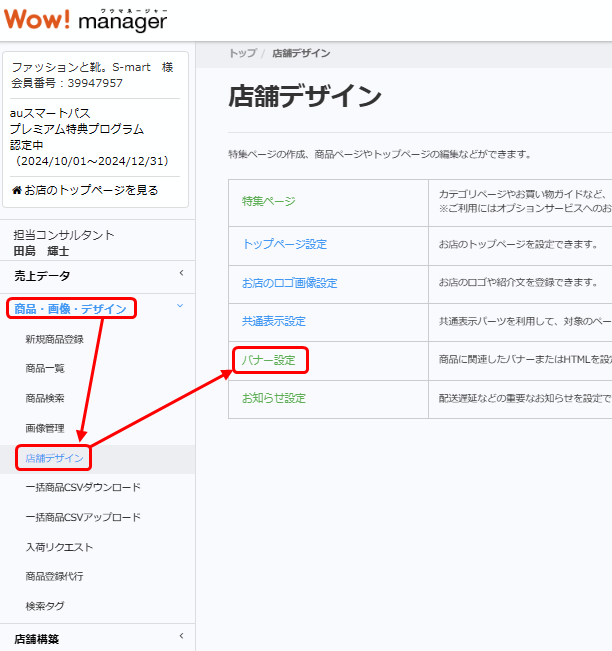Click the home icon beside お店のトップページを見る

[16, 190]
